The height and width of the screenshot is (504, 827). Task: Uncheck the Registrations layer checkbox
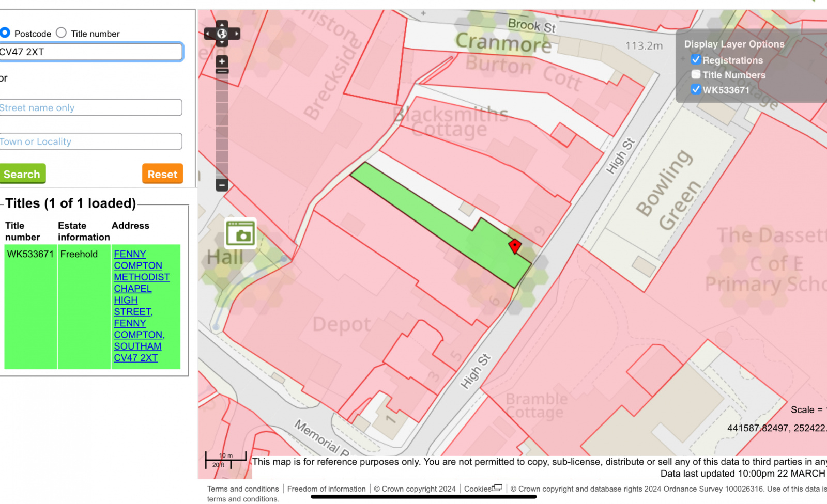click(x=696, y=59)
